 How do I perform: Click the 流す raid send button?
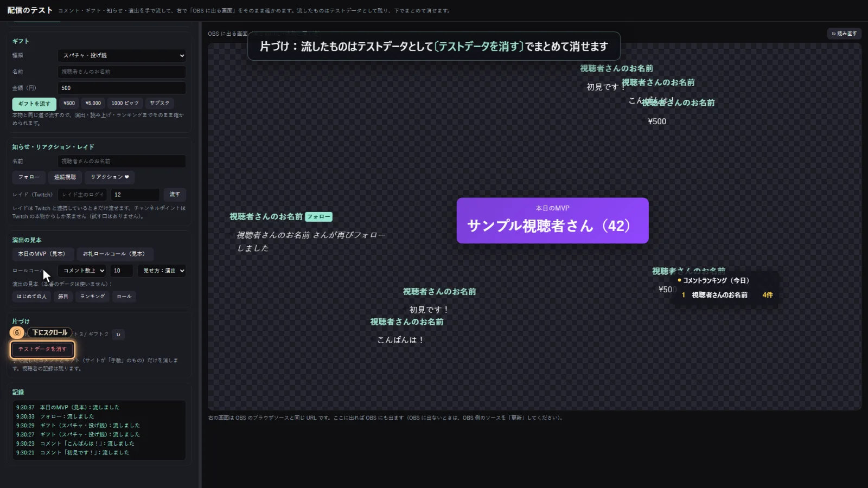pyautogui.click(x=175, y=194)
